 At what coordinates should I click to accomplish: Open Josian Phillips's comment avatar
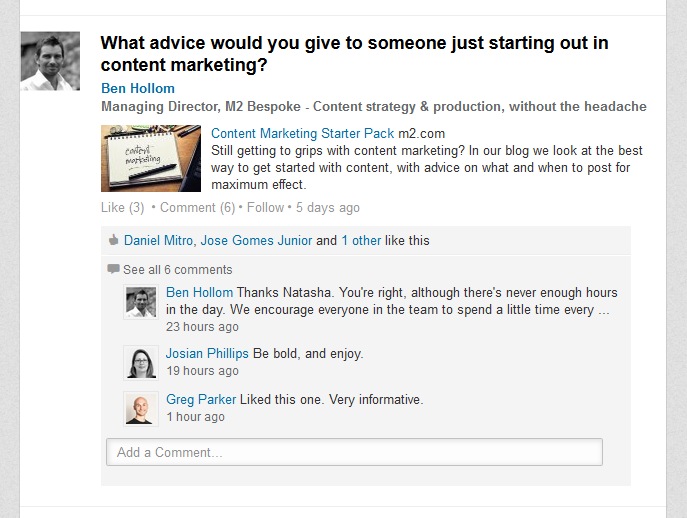tap(140, 362)
